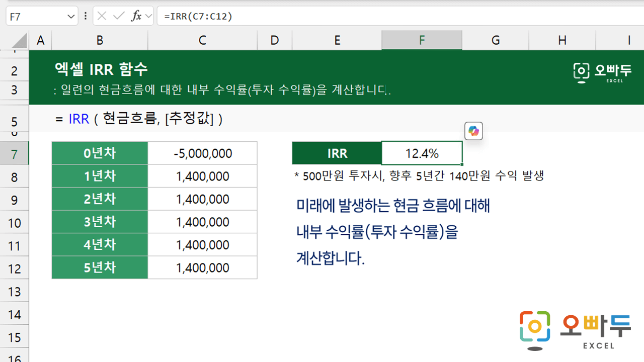Image resolution: width=644 pixels, height=362 pixels.
Task: Select row 13 header
Action: tap(14, 292)
